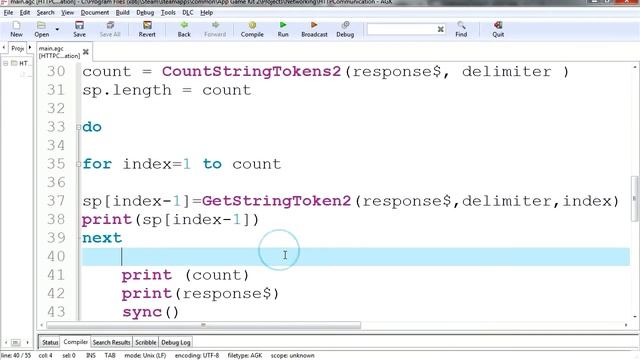
Task: Open the Document menu
Action: [x=95, y=13]
